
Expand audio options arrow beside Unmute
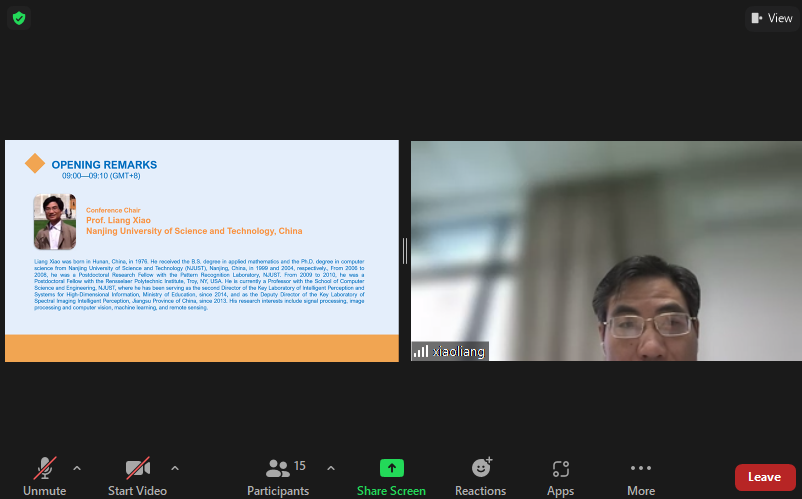coord(77,467)
